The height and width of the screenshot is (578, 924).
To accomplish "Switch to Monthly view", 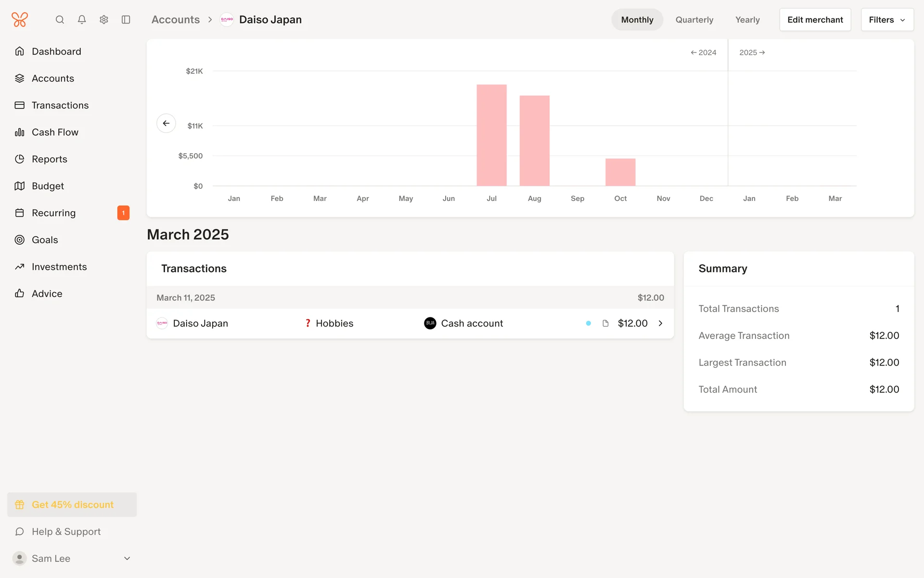I will point(637,20).
